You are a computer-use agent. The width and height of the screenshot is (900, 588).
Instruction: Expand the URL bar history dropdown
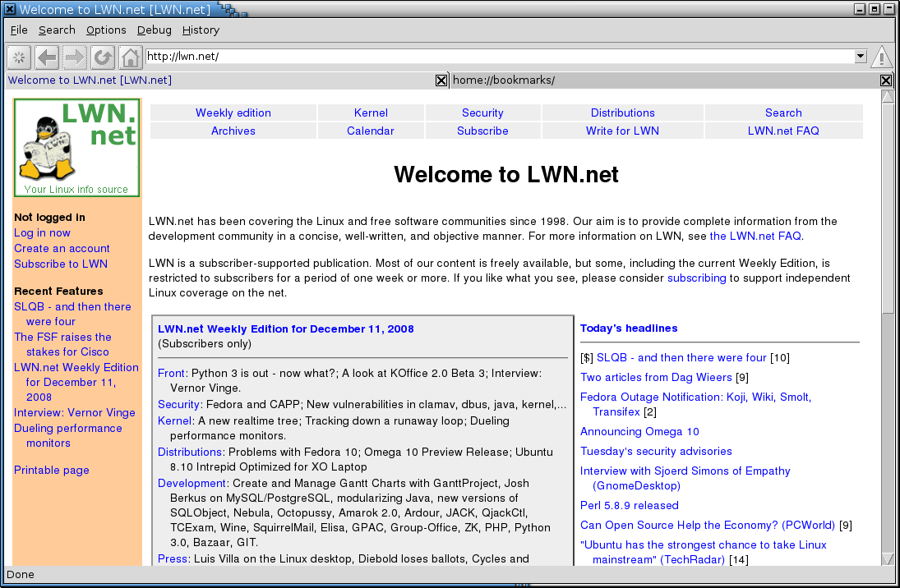pyautogui.click(x=861, y=57)
